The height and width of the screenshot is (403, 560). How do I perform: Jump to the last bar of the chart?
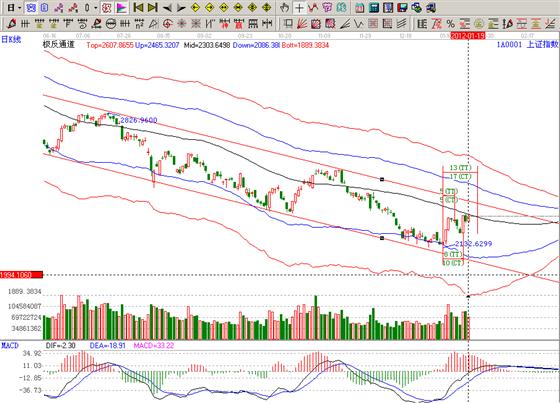click(152, 8)
